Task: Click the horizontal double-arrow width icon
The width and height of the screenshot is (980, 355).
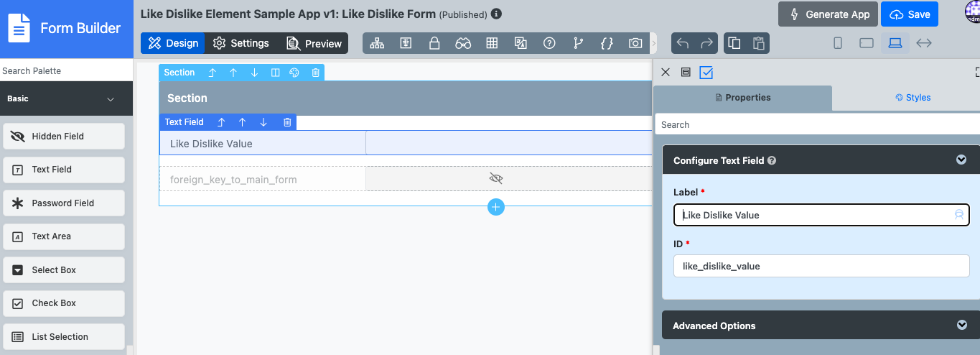Action: pyautogui.click(x=924, y=43)
